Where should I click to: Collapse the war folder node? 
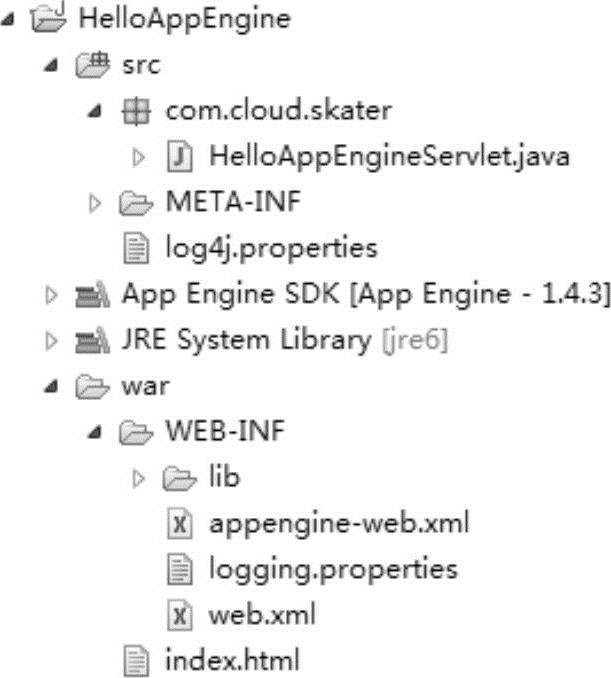[51, 387]
